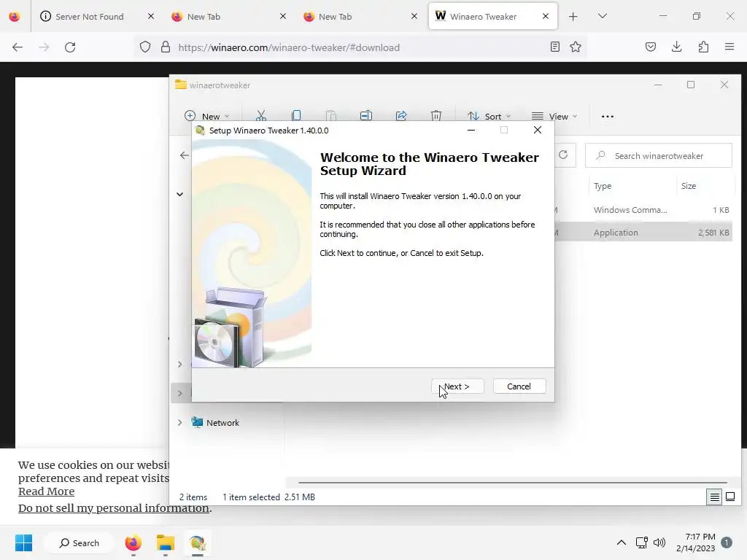Screen dimensions: 747x560
Task: Open the See more ellipsis menu
Action: point(608,116)
